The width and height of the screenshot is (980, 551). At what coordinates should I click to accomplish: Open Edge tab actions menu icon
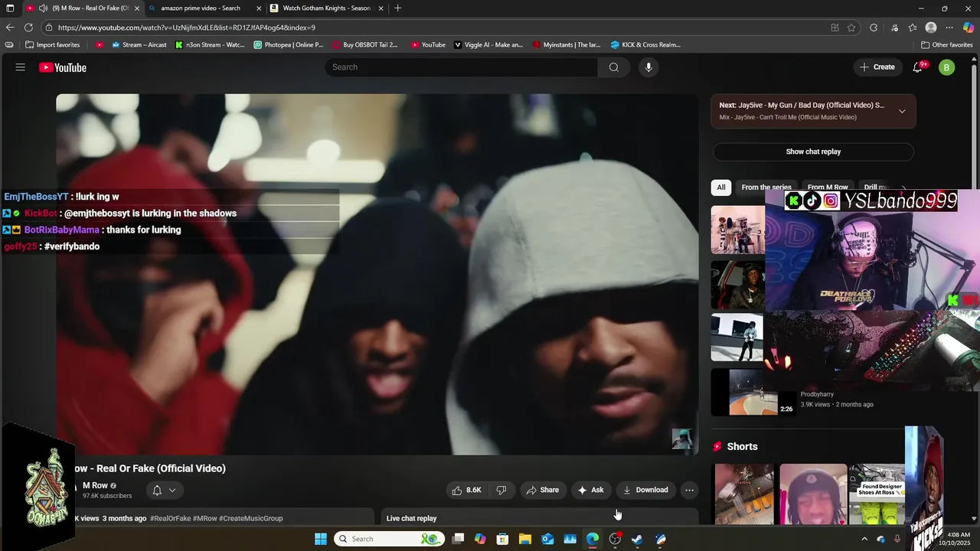tap(10, 8)
